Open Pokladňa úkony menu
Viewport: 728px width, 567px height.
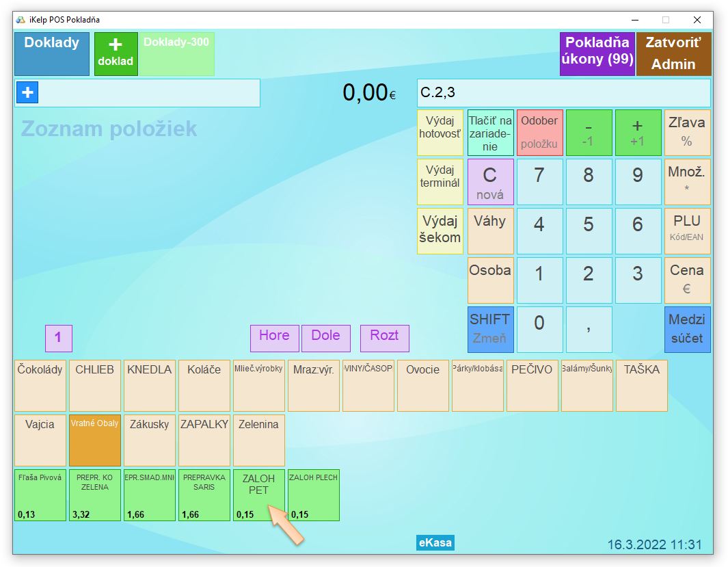pos(597,53)
